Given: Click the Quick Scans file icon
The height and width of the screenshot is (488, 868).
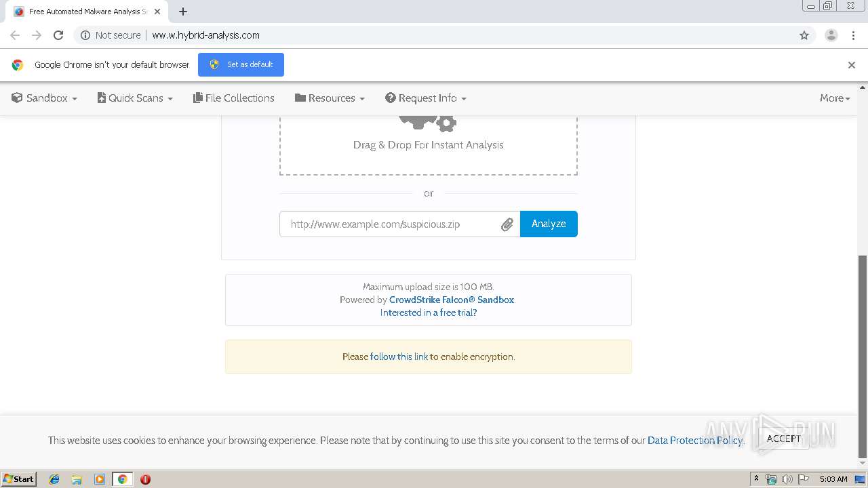Looking at the screenshot, I should coord(102,98).
